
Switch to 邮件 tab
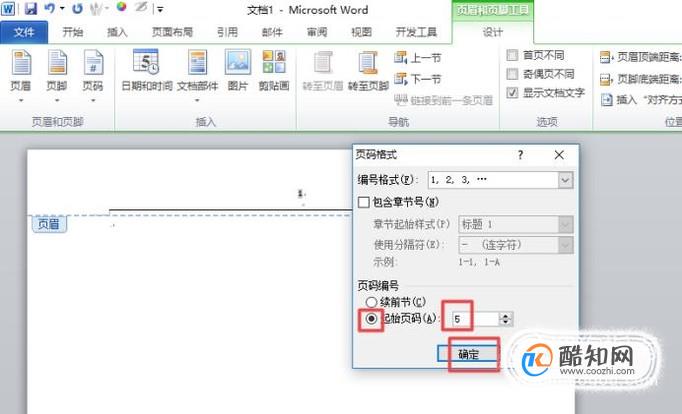click(272, 32)
